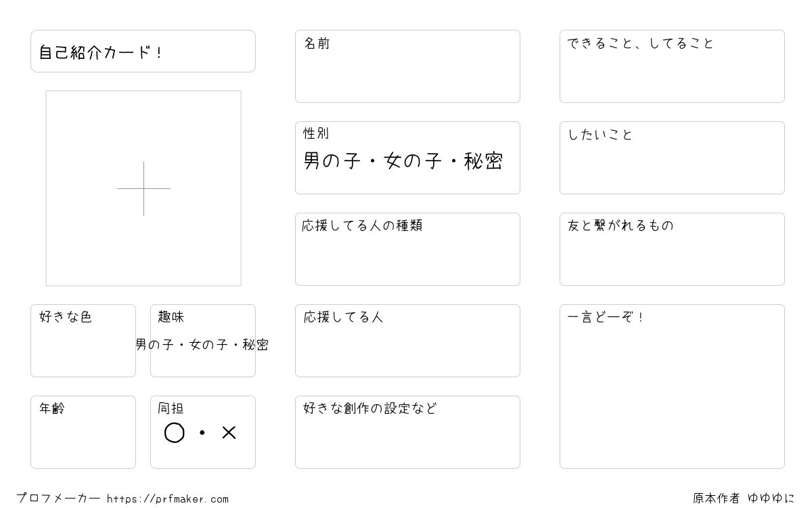812x508 pixels.
Task: Select the cross symbol under 同担
Action: point(229,433)
